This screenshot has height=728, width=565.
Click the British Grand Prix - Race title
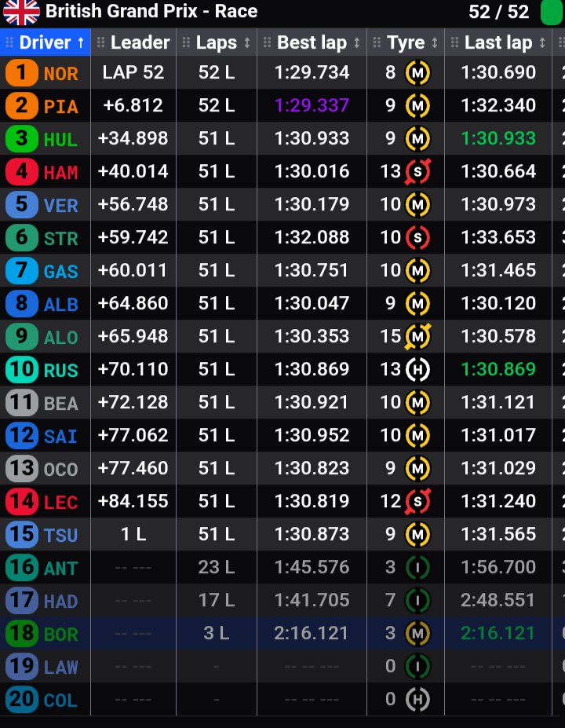(x=151, y=11)
